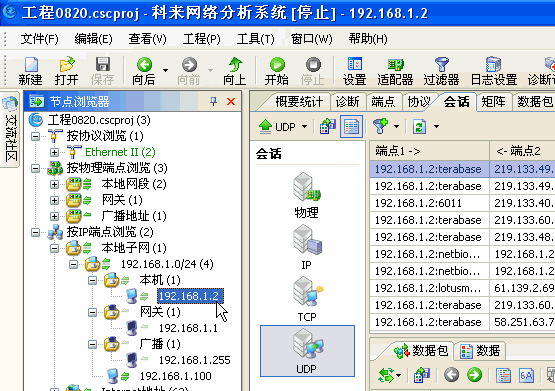Select the 192.168.1.255 broadcast node
The height and width of the screenshot is (391, 555).
click(x=194, y=360)
